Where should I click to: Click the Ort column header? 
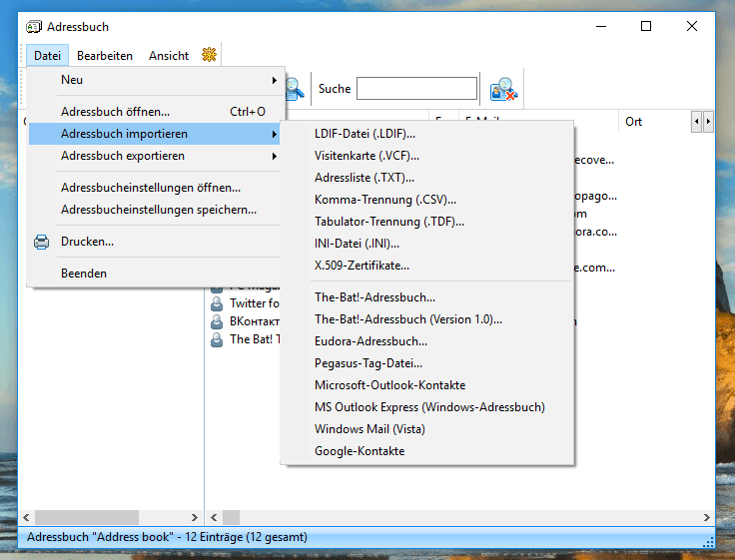tap(654, 122)
